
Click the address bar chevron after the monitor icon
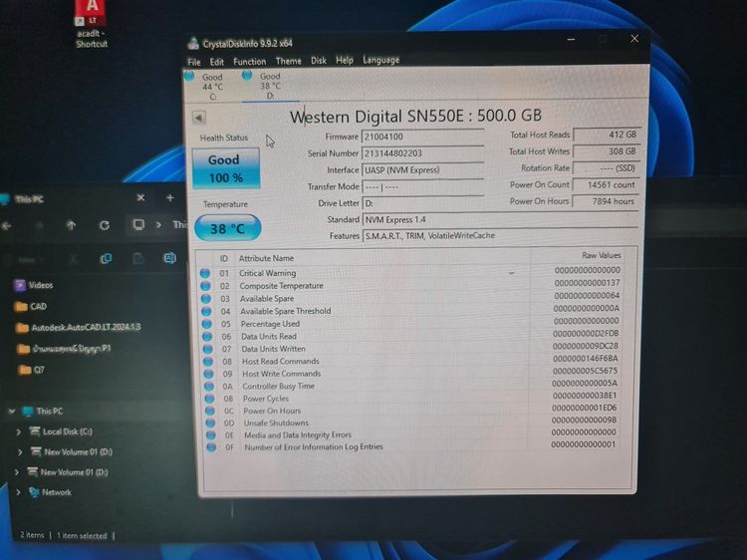pyautogui.click(x=158, y=224)
